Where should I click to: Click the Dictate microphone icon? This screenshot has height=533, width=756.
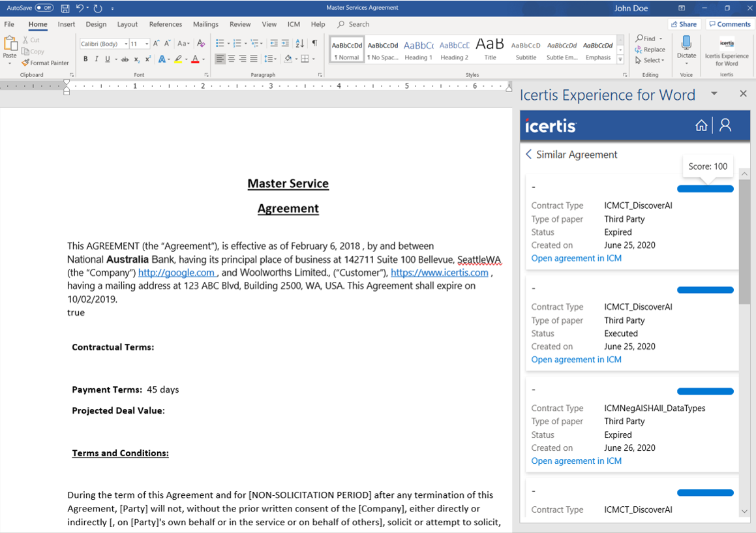[x=686, y=44]
